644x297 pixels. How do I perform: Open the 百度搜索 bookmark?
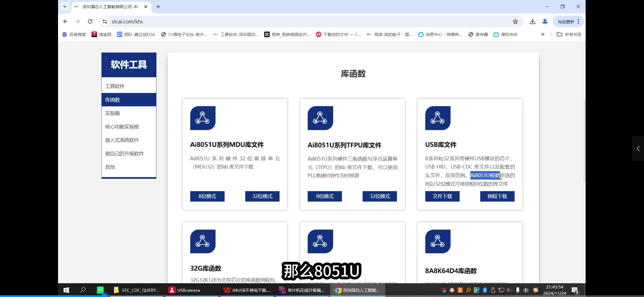coord(74,34)
